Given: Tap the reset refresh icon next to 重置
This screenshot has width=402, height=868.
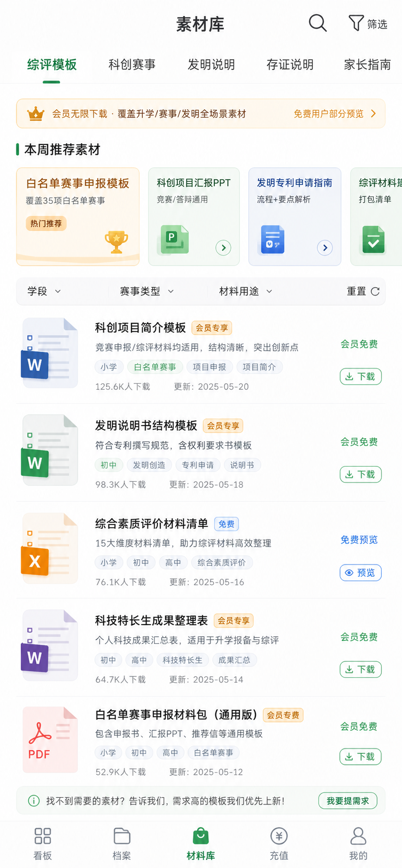Looking at the screenshot, I should coord(375,291).
